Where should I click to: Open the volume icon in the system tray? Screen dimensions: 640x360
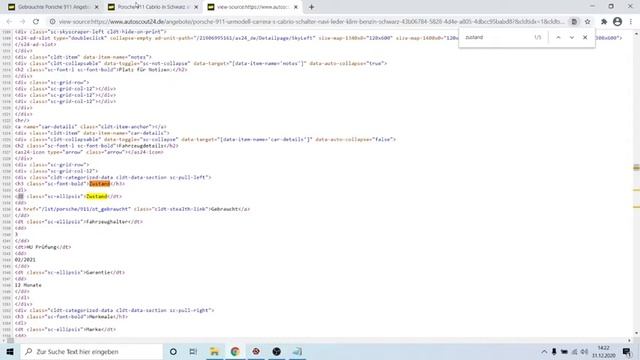[584, 352]
